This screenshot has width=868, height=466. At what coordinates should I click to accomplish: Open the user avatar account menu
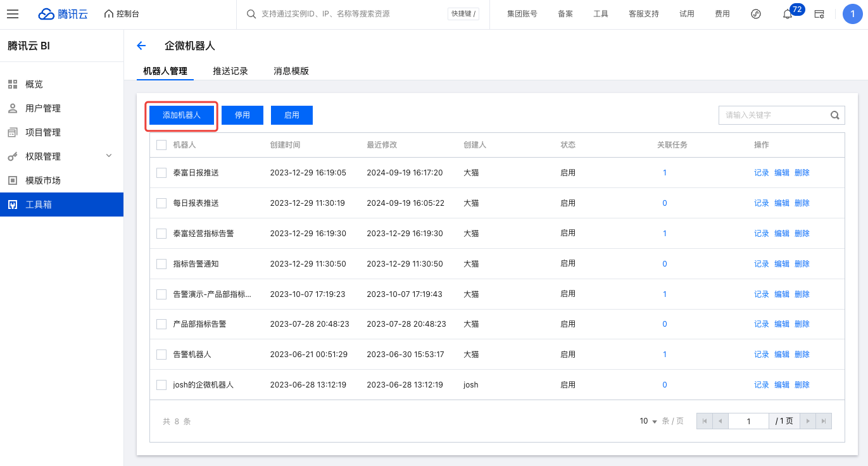(853, 14)
